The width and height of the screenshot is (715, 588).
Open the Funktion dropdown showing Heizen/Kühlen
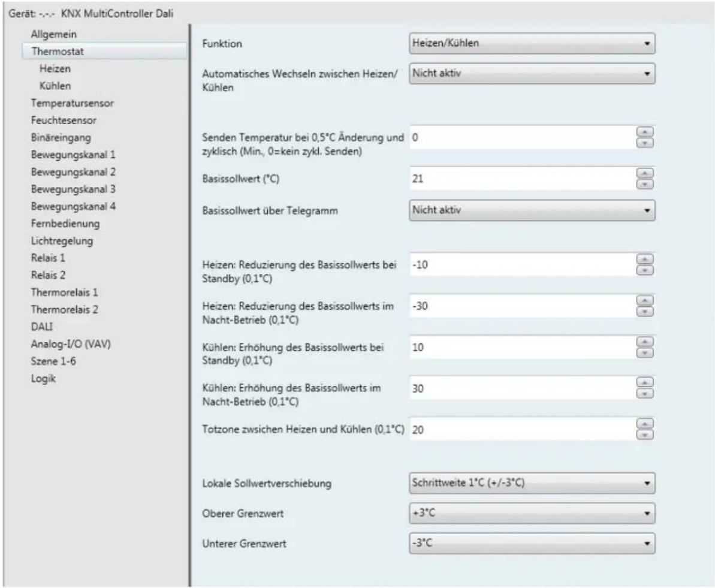(x=532, y=43)
